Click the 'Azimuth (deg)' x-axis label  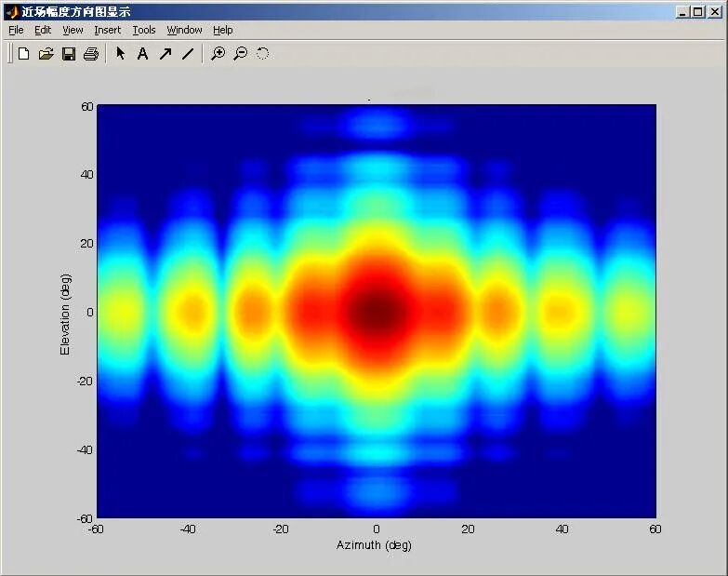pyautogui.click(x=374, y=545)
